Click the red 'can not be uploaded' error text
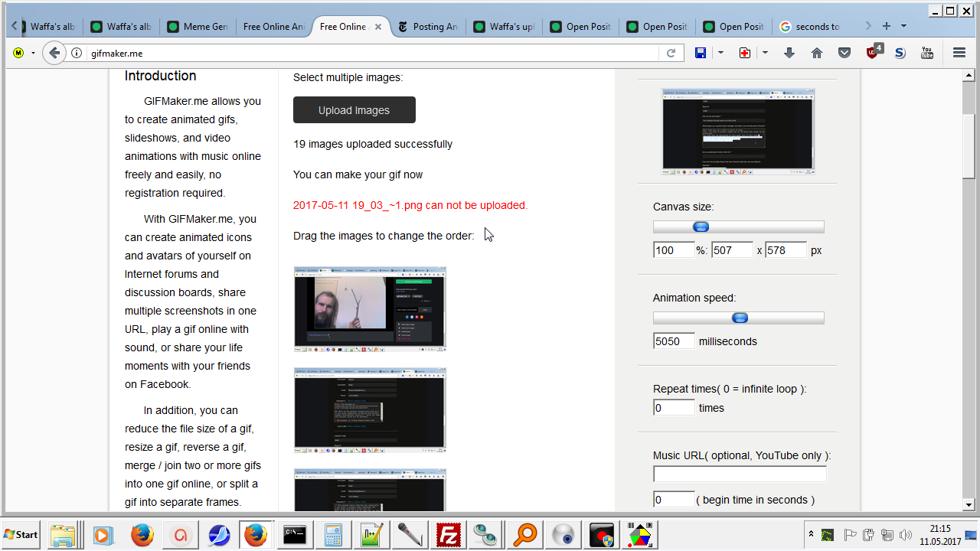The height and width of the screenshot is (551, 980). click(410, 205)
